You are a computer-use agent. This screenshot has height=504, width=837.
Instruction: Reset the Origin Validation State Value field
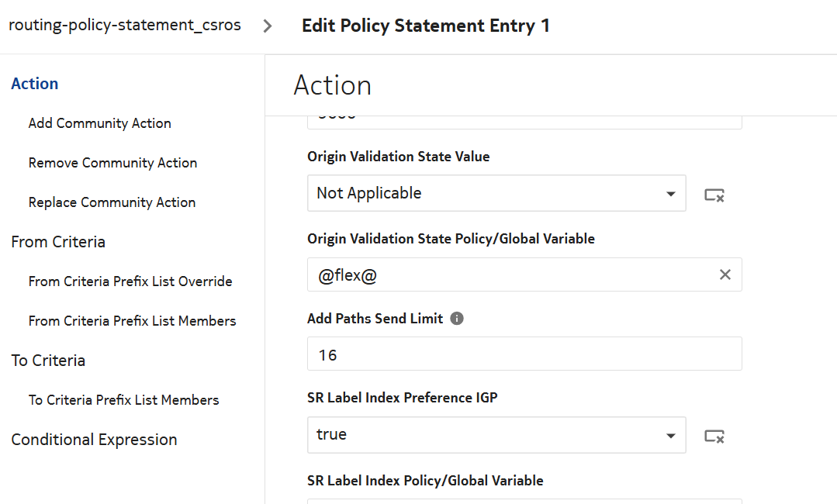pyautogui.click(x=714, y=195)
